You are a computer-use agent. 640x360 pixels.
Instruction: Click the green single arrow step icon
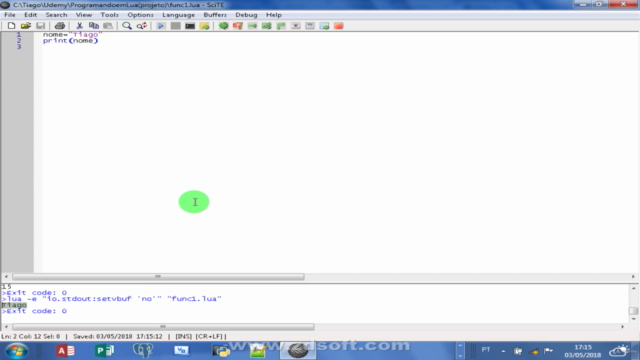(252, 26)
